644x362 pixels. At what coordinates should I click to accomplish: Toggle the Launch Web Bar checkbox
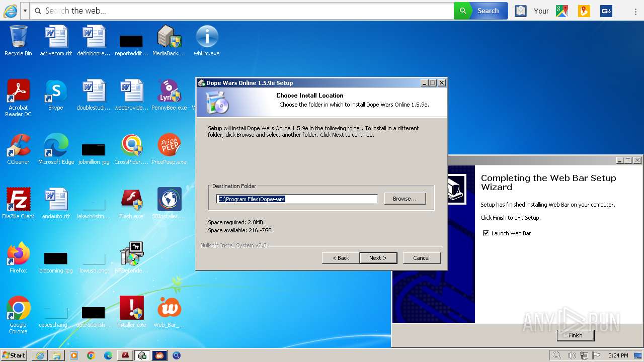(486, 233)
